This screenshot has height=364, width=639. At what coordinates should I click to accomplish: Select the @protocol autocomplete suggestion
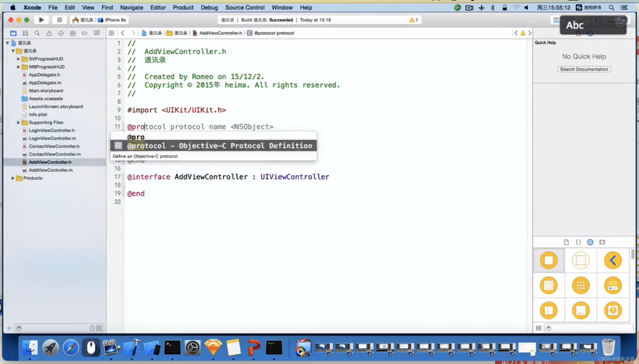pyautogui.click(x=220, y=145)
